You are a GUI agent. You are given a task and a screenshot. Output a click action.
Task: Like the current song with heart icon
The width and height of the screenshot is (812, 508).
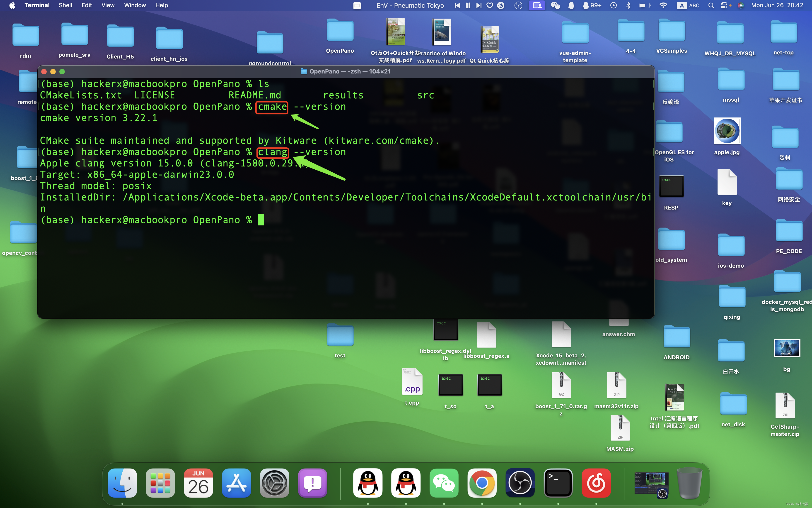[x=490, y=5]
